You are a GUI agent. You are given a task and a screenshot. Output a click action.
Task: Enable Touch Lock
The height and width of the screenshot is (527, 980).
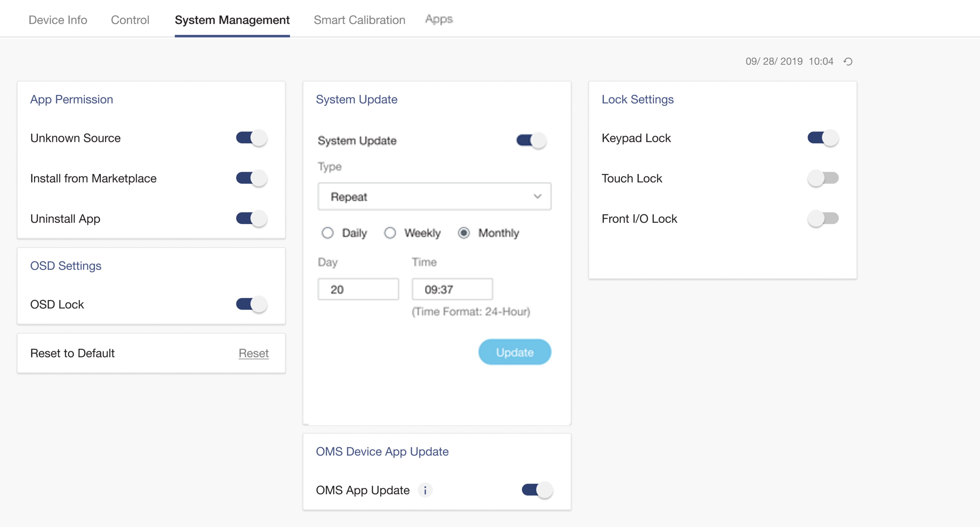click(823, 178)
